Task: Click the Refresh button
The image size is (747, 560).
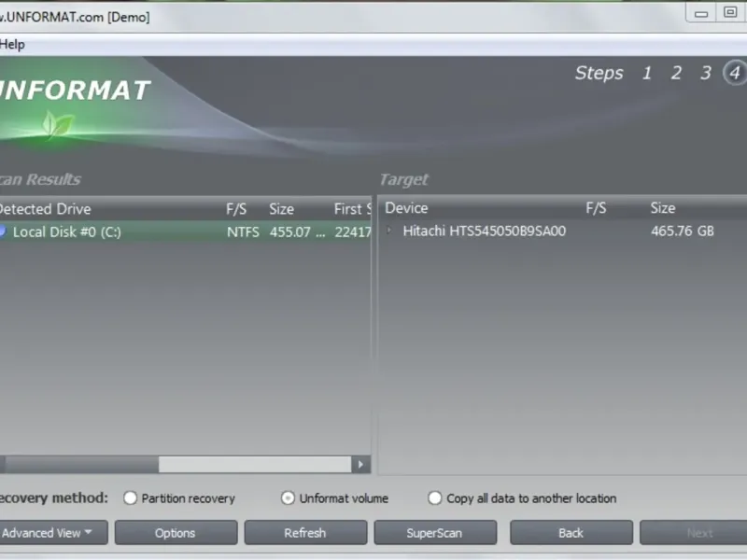Action: (x=305, y=533)
